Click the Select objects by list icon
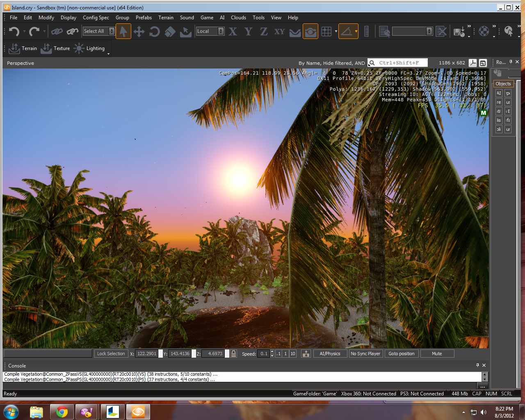Image resolution: width=525 pixels, height=420 pixels. (384, 31)
